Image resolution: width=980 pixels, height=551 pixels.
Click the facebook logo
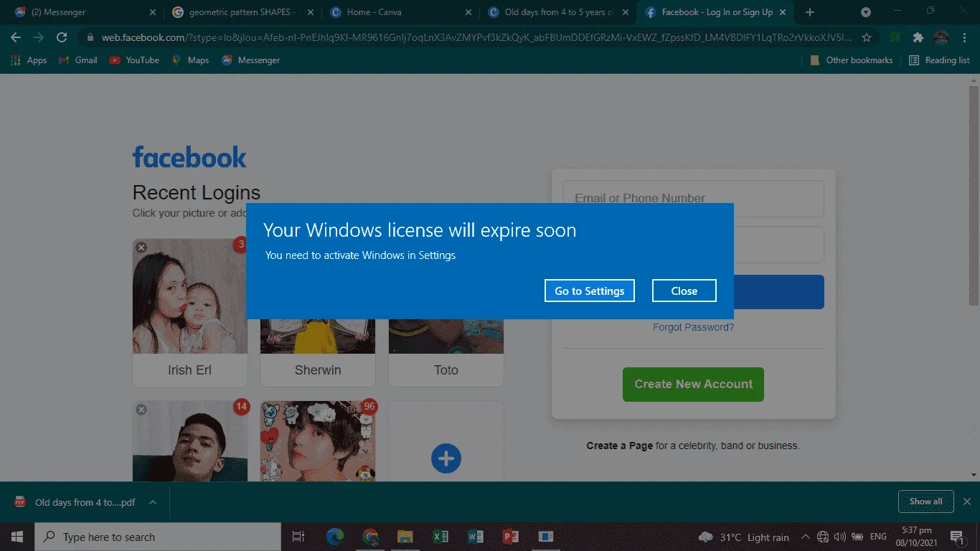pyautogui.click(x=189, y=157)
